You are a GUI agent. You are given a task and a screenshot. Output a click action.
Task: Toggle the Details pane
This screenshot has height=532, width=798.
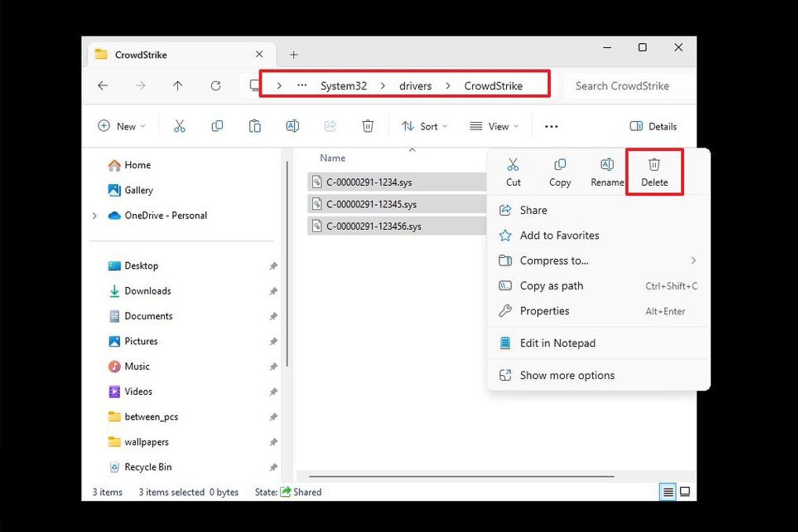click(x=653, y=126)
